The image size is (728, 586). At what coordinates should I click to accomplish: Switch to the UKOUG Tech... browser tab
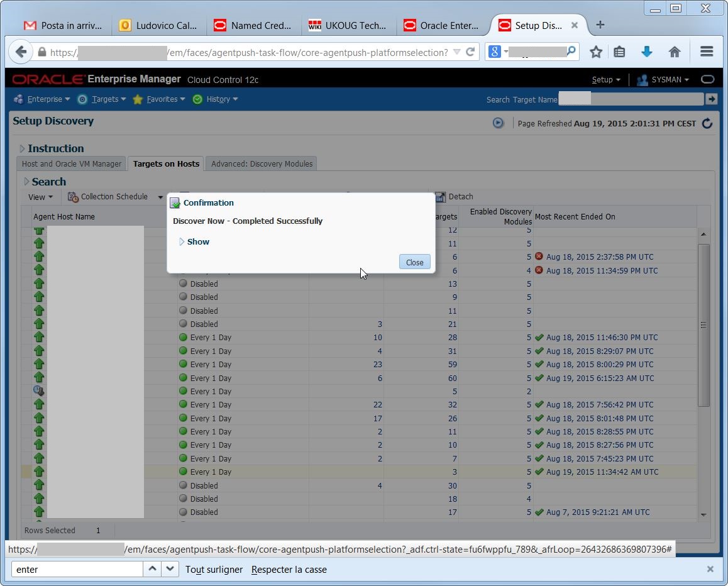click(348, 26)
